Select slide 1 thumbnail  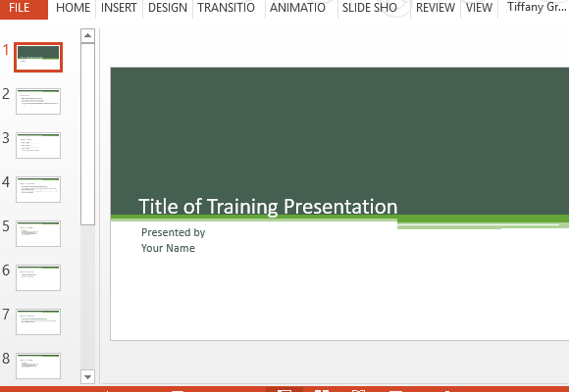click(38, 57)
